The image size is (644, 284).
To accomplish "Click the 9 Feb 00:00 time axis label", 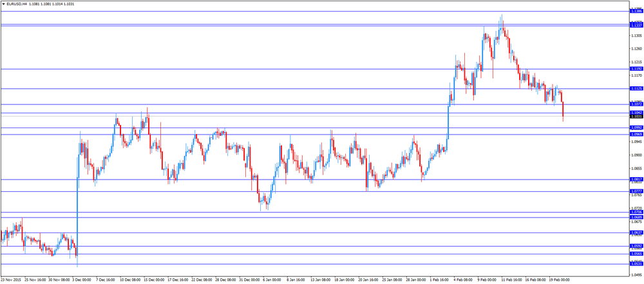I will tap(486, 280).
